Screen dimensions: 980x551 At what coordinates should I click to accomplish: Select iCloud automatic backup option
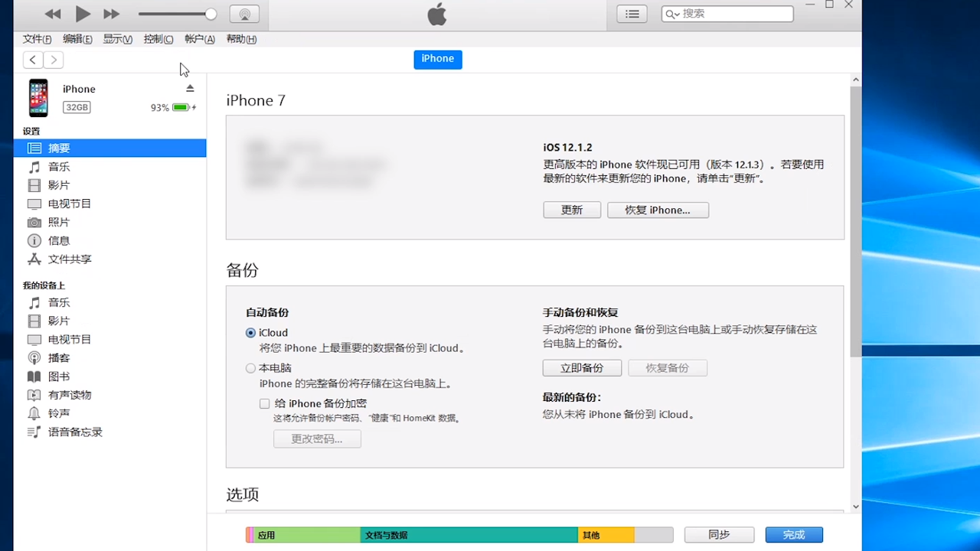[x=250, y=333]
